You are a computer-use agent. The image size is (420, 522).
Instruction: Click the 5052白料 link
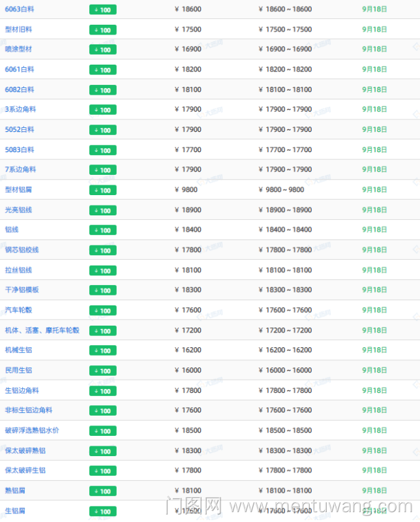[20, 130]
